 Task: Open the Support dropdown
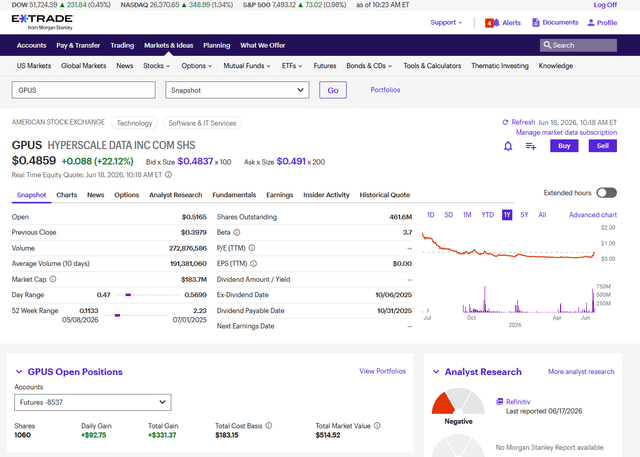click(446, 22)
